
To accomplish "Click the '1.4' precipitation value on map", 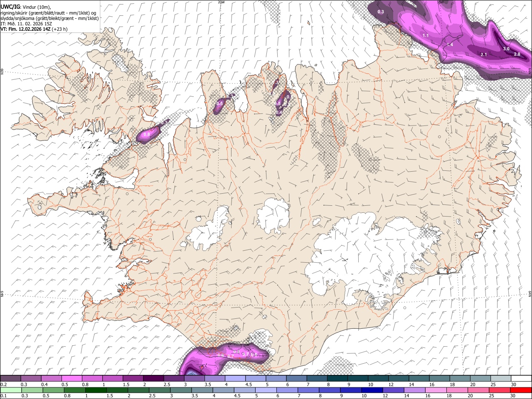I will point(450,44).
